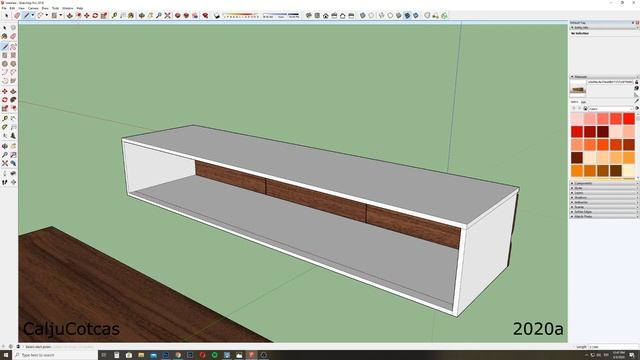Apply the Hidden Line face style
640x360 pixels.
pos(390,16)
